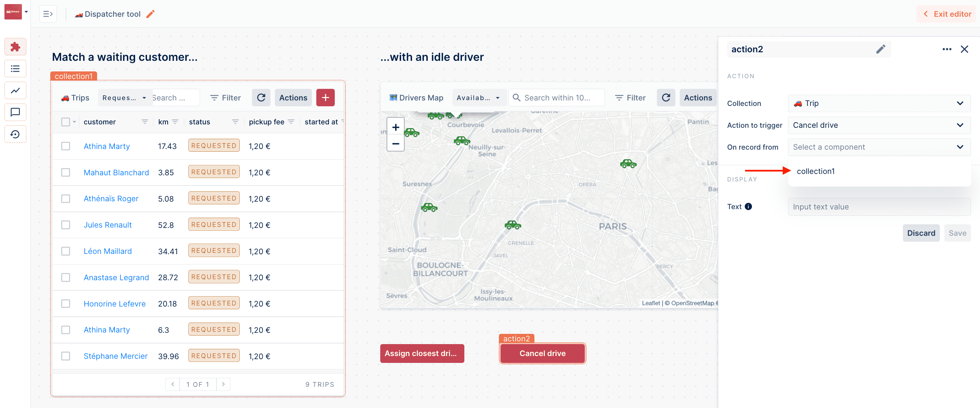Viewport: 980px width, 408px height.
Task: Open the Actions menu in Trips
Action: click(293, 98)
